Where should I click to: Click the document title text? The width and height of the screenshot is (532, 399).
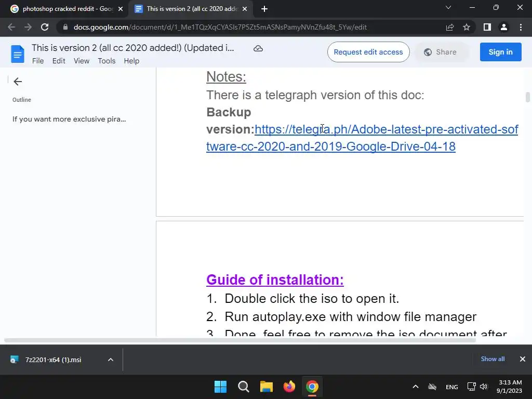coord(132,48)
